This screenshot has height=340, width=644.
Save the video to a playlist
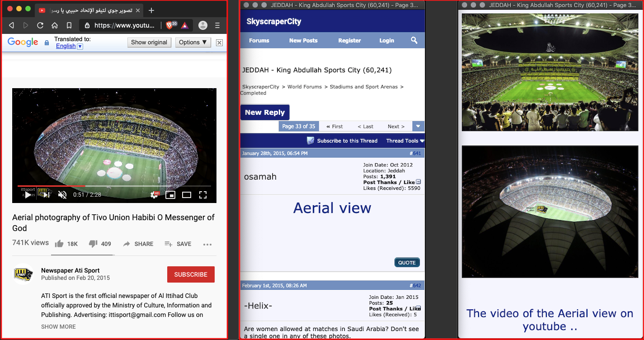[178, 244]
